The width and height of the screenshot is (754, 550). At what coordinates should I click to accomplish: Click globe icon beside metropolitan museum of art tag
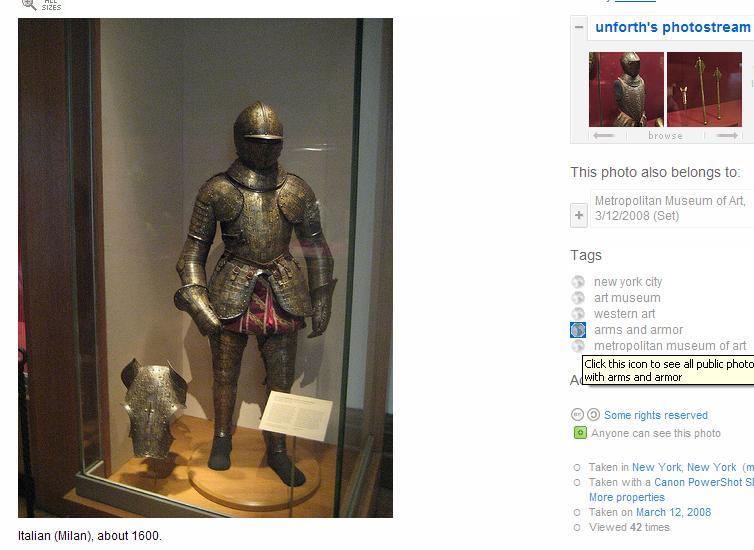578,346
